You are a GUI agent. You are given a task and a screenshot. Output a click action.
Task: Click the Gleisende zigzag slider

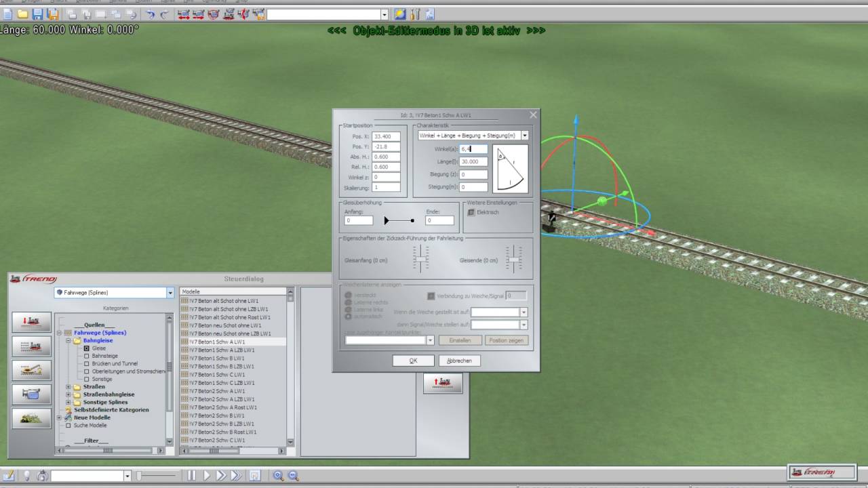tap(514, 260)
